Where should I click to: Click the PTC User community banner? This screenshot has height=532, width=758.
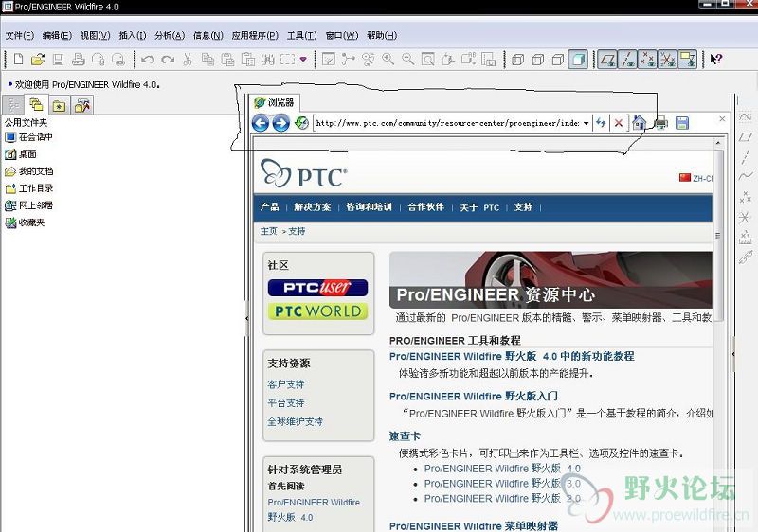click(x=317, y=288)
